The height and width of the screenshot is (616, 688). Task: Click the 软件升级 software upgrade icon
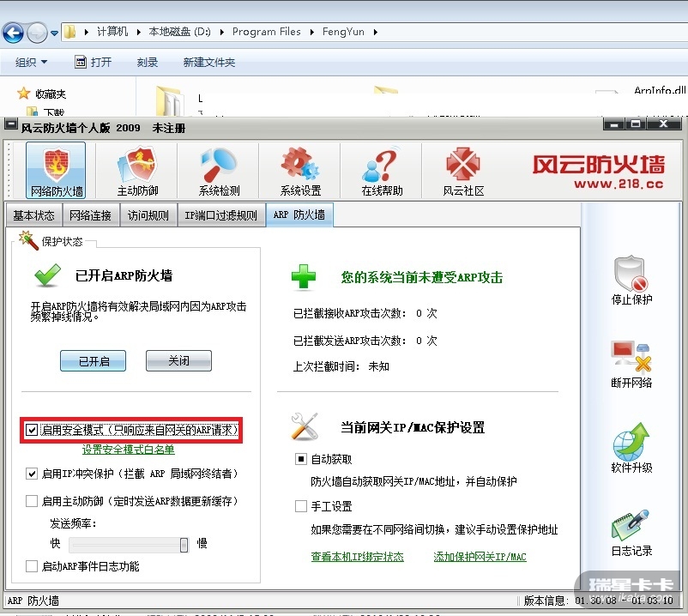pyautogui.click(x=631, y=441)
